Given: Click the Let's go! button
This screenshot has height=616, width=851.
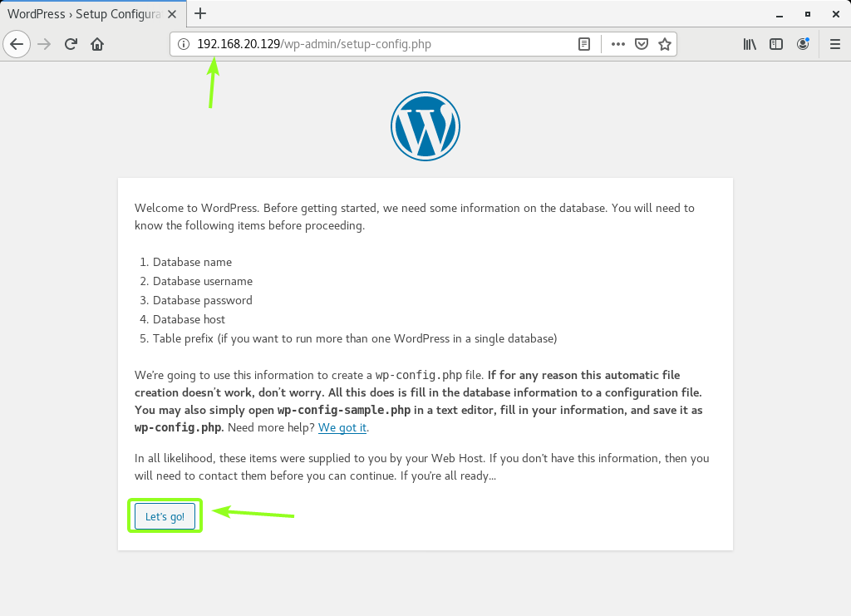Looking at the screenshot, I should click(x=165, y=516).
